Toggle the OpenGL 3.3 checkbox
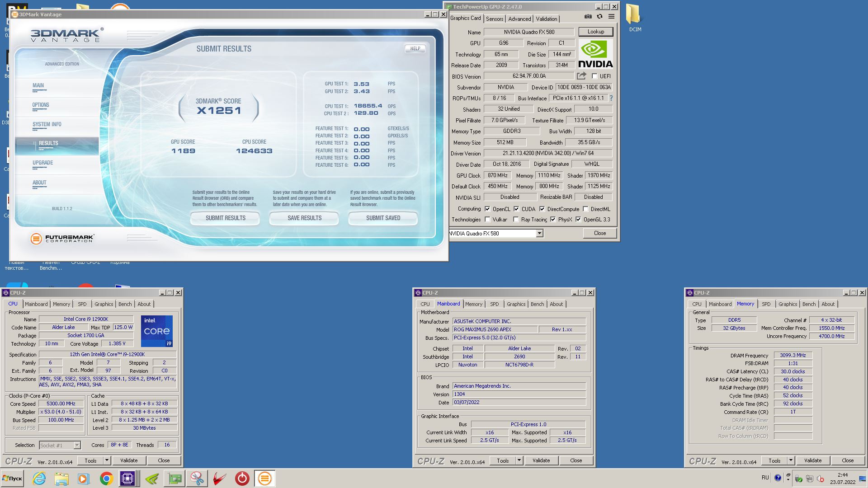The height and width of the screenshot is (488, 868). tap(578, 220)
